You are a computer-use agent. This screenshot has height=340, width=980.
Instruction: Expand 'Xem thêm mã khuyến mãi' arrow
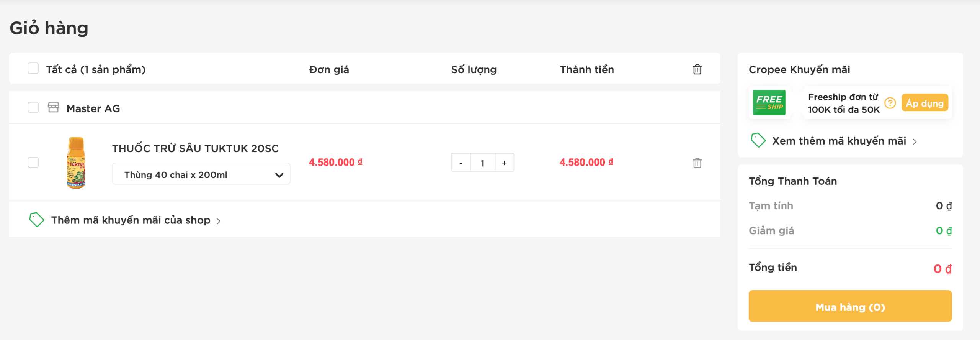point(915,142)
